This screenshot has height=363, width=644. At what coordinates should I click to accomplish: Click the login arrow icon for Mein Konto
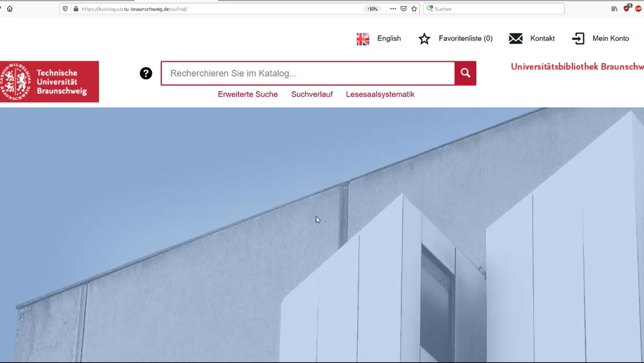tap(579, 39)
